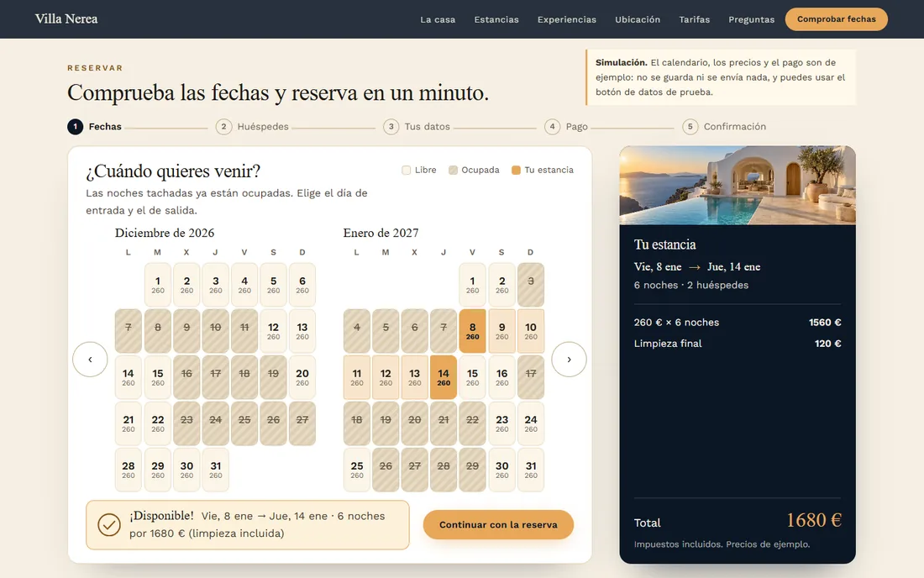The image size is (924, 578).
Task: Click the Ocupada legend swatch
Action: point(453,171)
